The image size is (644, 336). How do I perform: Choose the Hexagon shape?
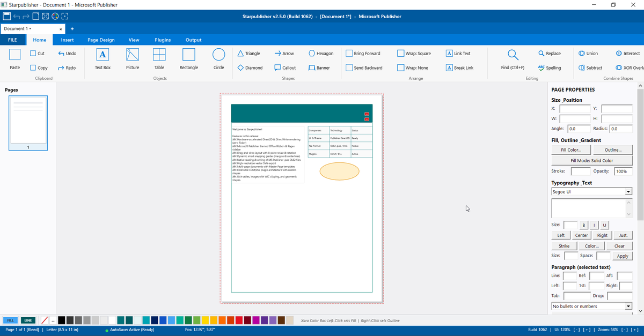click(321, 54)
